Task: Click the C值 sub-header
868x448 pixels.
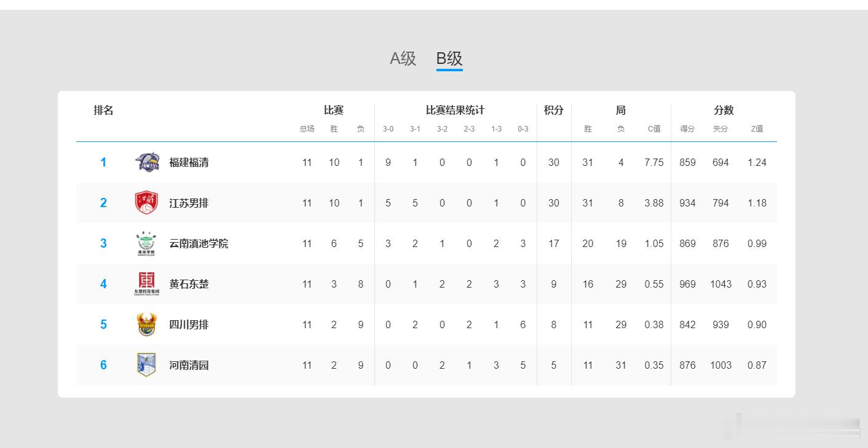Action: [654, 129]
